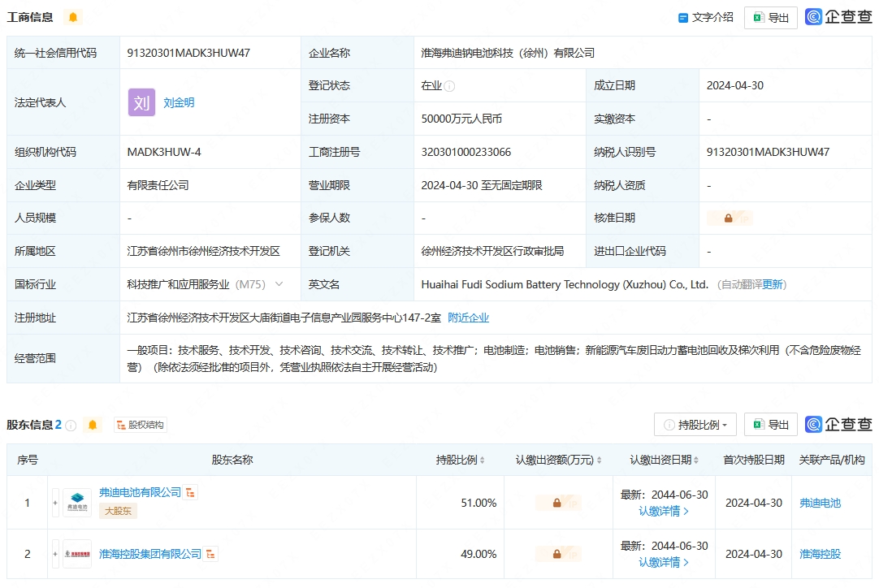Image resolution: width=879 pixels, height=588 pixels.
Task: Expand row for 弗迪电池有限公司
Action: pos(55,503)
